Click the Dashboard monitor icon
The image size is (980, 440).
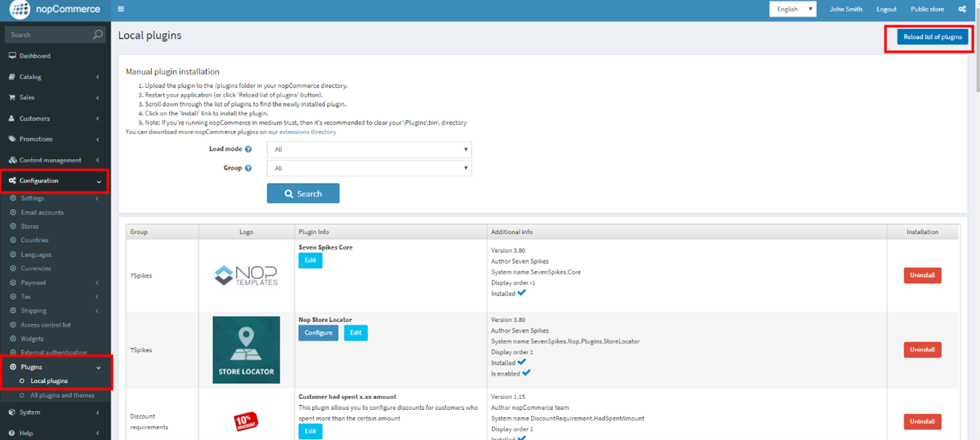(12, 56)
